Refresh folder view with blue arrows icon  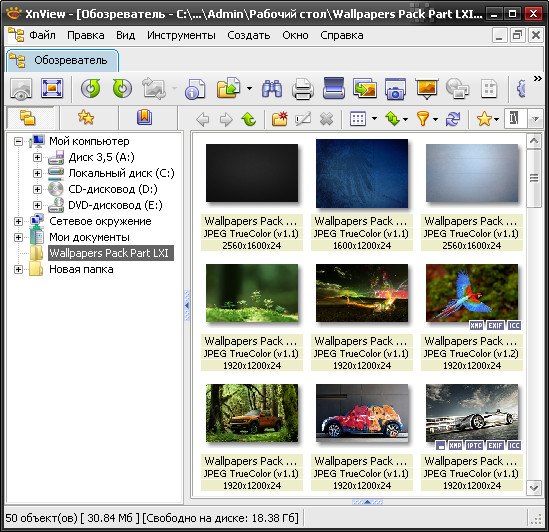[453, 119]
